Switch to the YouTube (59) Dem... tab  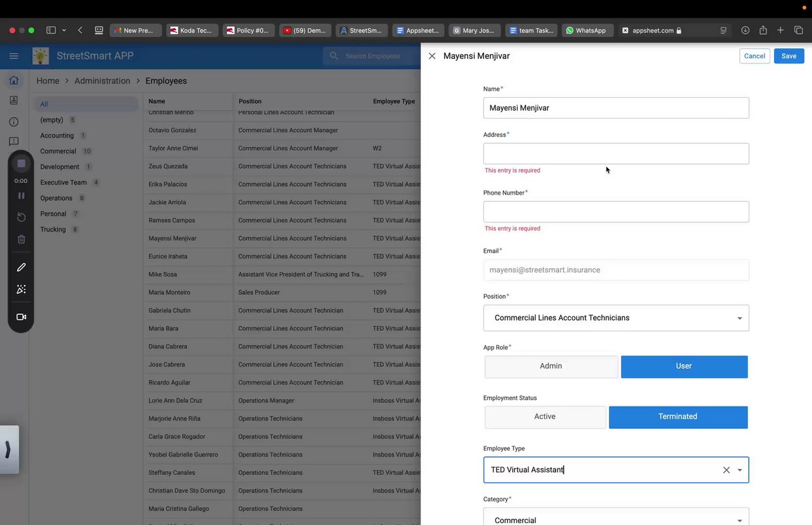pyautogui.click(x=305, y=30)
